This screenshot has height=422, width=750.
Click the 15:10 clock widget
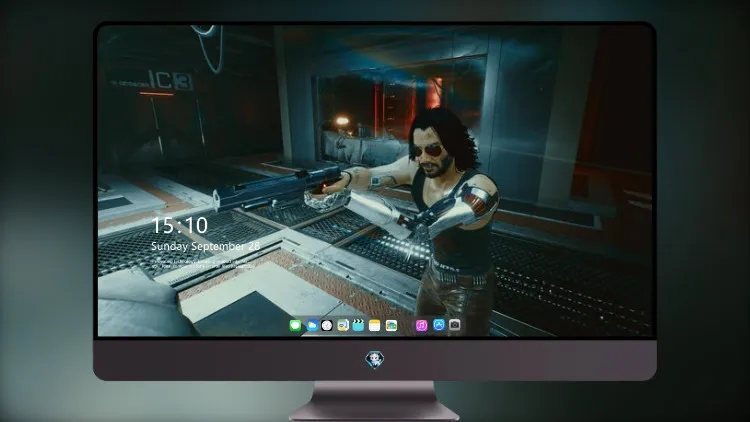pos(180,225)
